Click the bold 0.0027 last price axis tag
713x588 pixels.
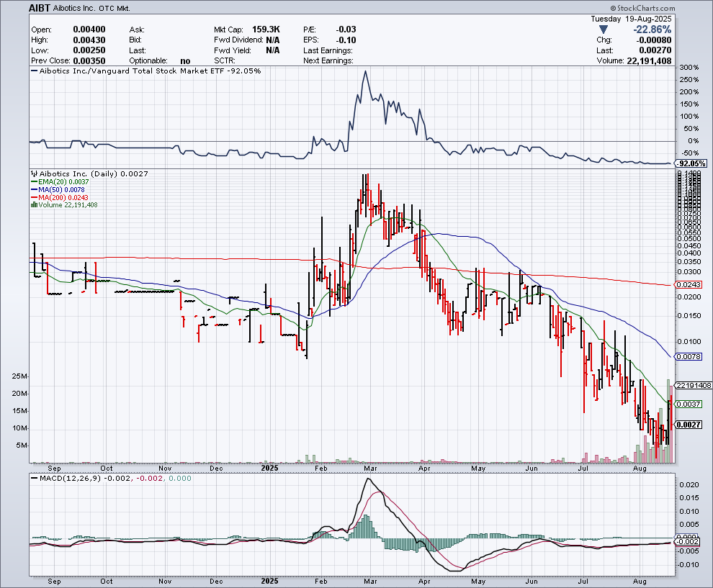pos(689,425)
